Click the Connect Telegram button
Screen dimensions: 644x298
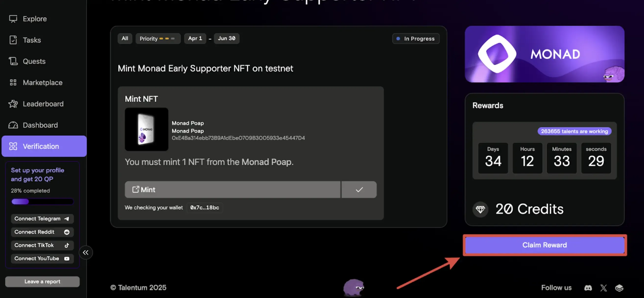tap(42, 218)
